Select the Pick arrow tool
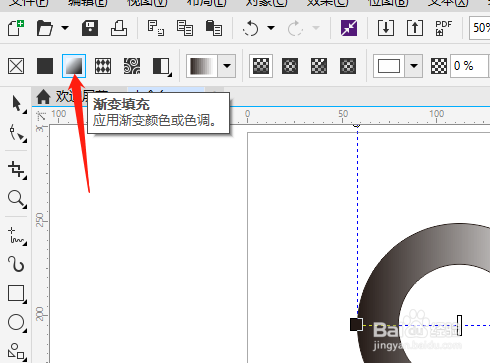The width and height of the screenshot is (490, 363). (18, 104)
